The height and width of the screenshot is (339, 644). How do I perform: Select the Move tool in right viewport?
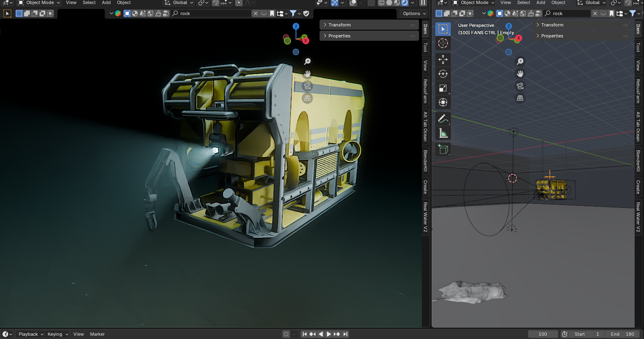pos(443,59)
